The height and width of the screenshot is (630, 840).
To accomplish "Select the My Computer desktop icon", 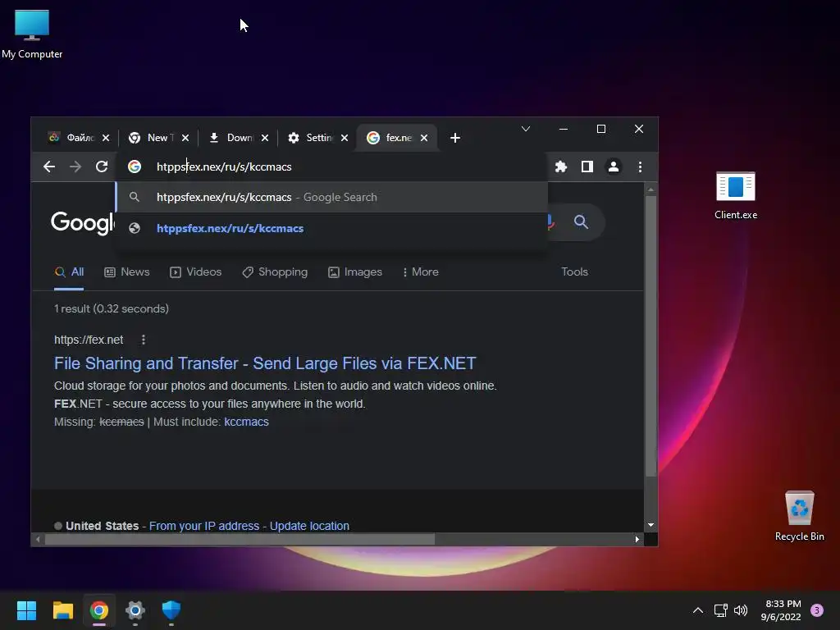I will click(x=32, y=34).
